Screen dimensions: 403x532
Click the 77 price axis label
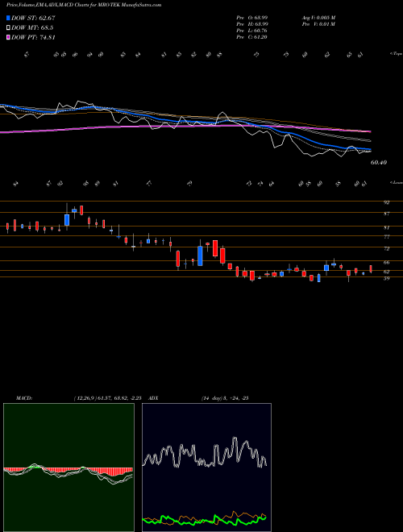pyautogui.click(x=386, y=237)
